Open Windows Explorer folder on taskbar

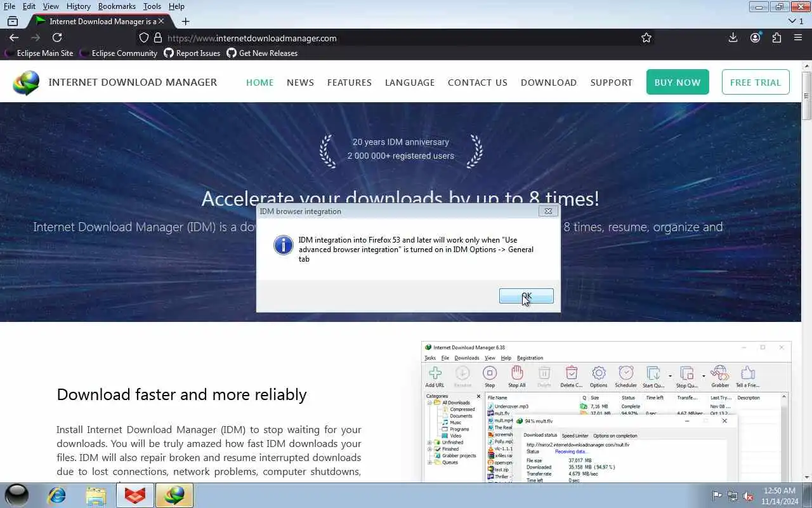pyautogui.click(x=96, y=495)
